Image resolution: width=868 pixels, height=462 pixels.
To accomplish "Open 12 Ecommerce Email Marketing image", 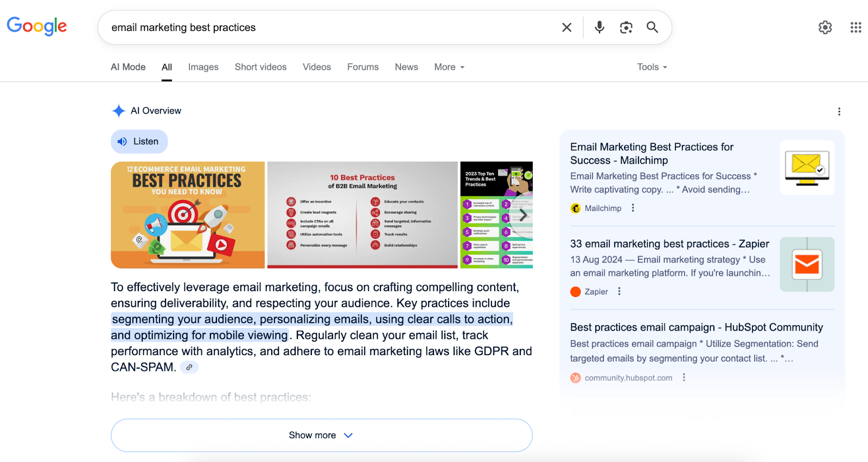I will [x=188, y=215].
